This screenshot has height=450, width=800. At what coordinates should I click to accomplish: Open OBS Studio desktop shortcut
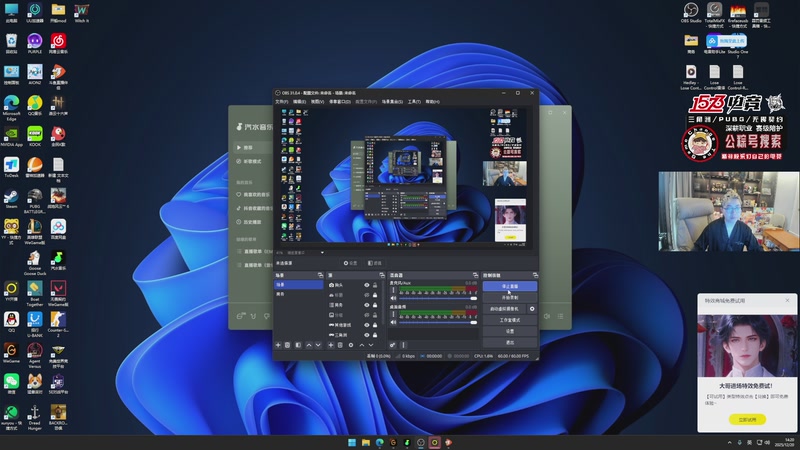[x=691, y=12]
